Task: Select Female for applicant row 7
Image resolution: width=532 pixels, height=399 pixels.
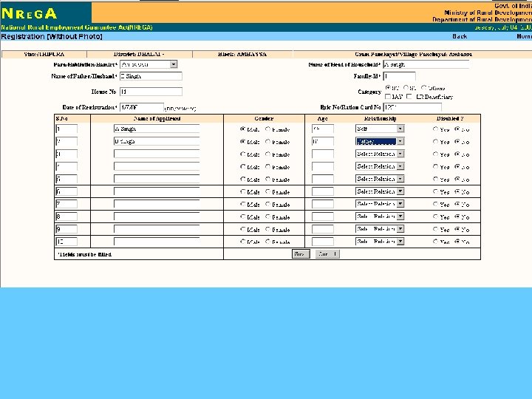Action: [267, 204]
